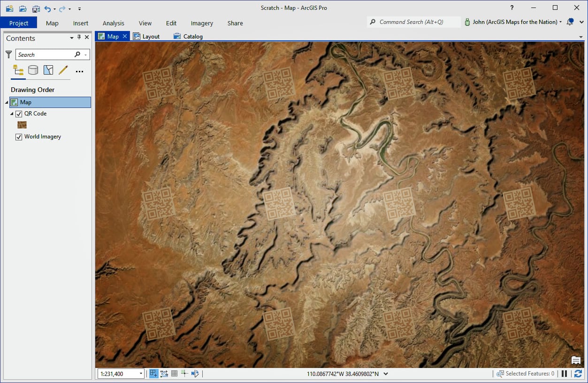Viewport: 588px width, 383px height.
Task: Select List By Drawing Order view
Action: click(x=18, y=70)
